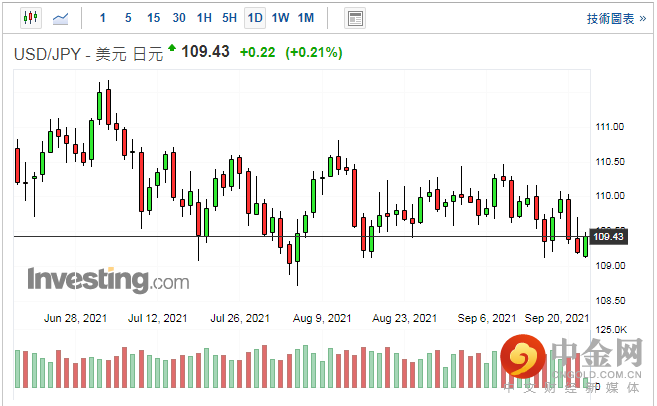Select the 1M monthly interval

tap(306, 18)
